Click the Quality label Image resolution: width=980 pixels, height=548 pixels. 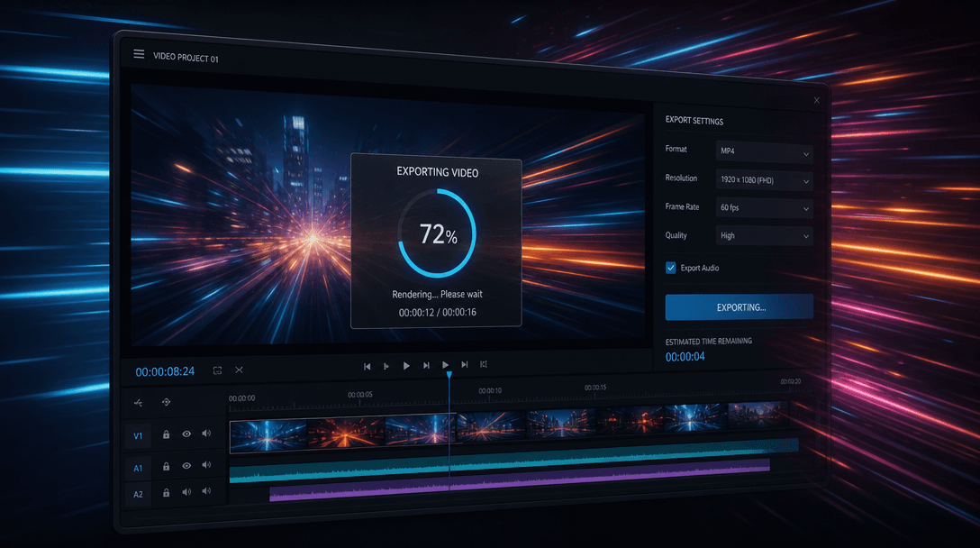676,235
